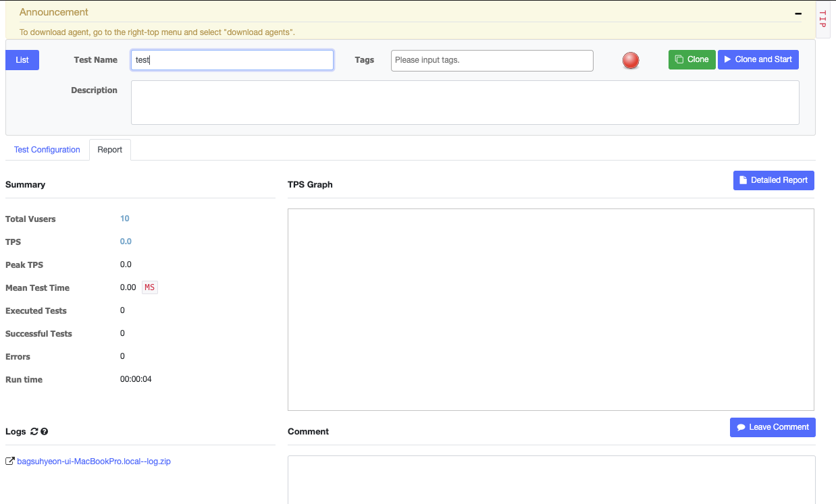This screenshot has width=836, height=504.
Task: Click the Errors label
Action: tap(18, 356)
